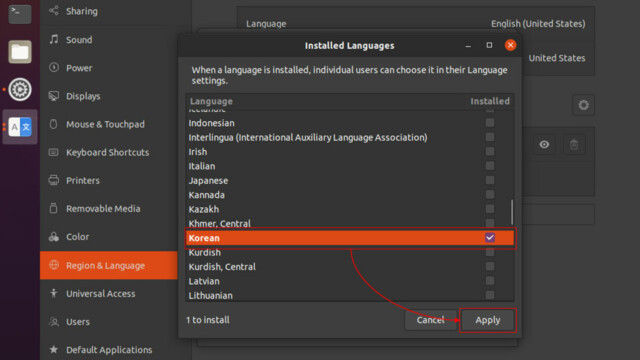The width and height of the screenshot is (640, 360).
Task: Check the Kazakh installed checkbox
Action: pos(490,209)
